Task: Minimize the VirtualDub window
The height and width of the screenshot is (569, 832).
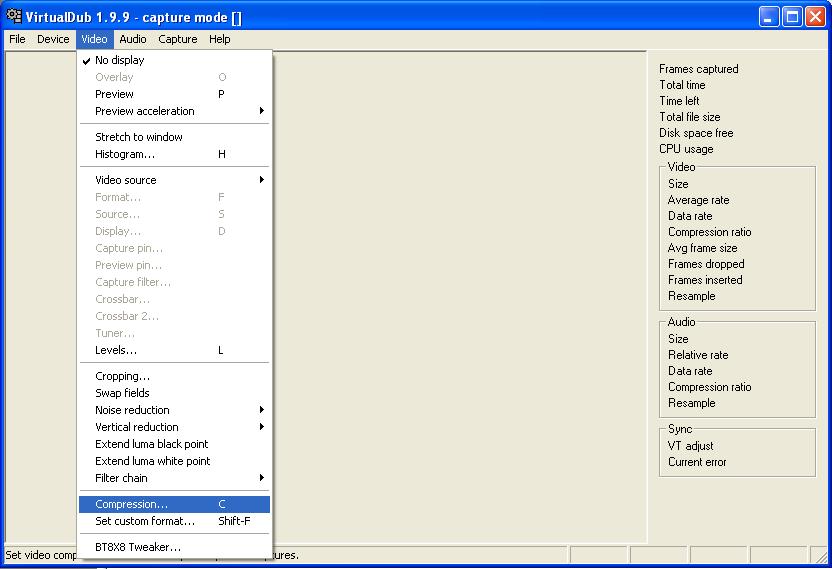Action: pyautogui.click(x=768, y=17)
